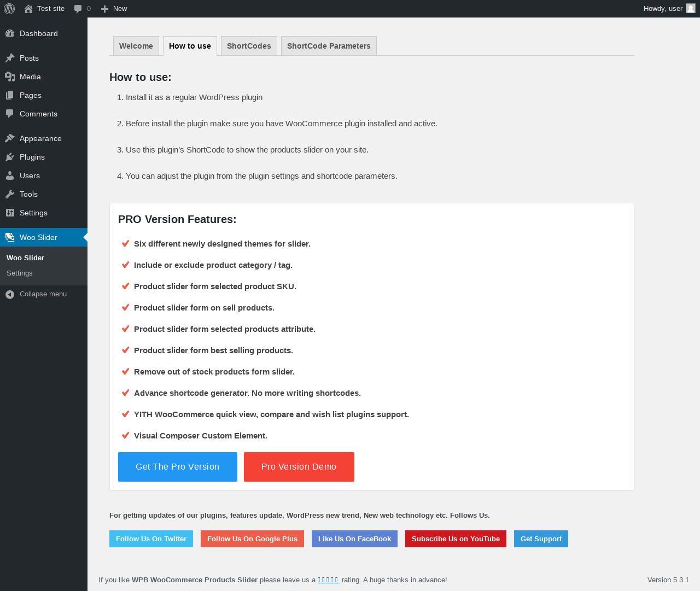700x591 pixels.
Task: Click the five-star rating link
Action: tap(328, 580)
